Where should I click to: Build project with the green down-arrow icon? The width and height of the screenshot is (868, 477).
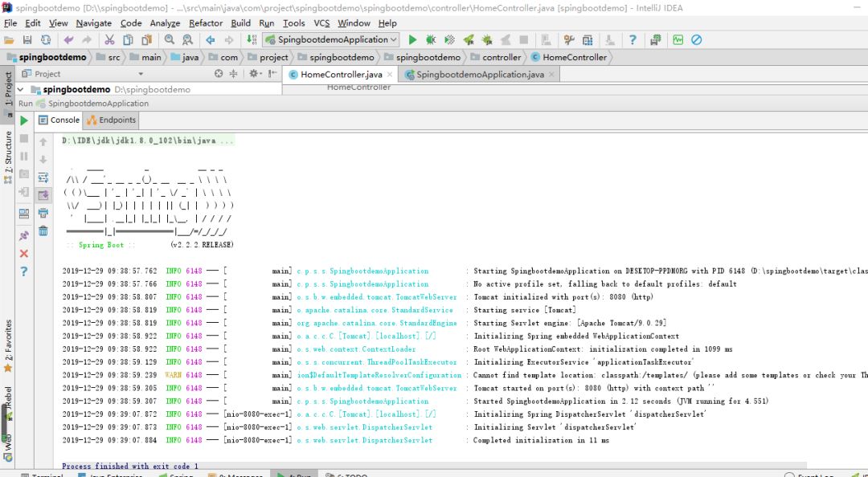click(x=252, y=40)
